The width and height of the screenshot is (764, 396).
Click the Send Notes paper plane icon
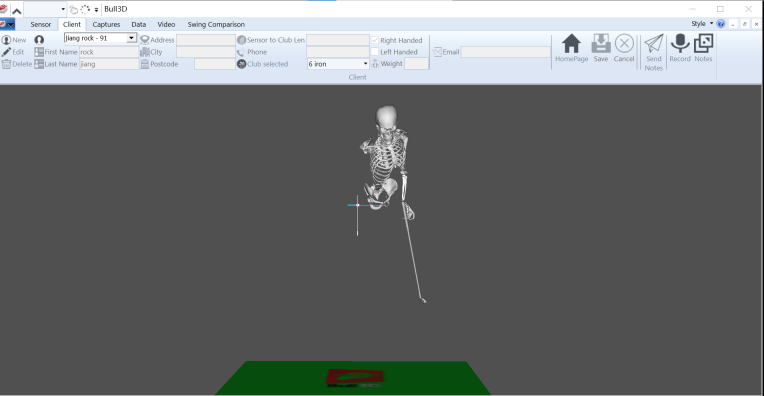point(653,44)
